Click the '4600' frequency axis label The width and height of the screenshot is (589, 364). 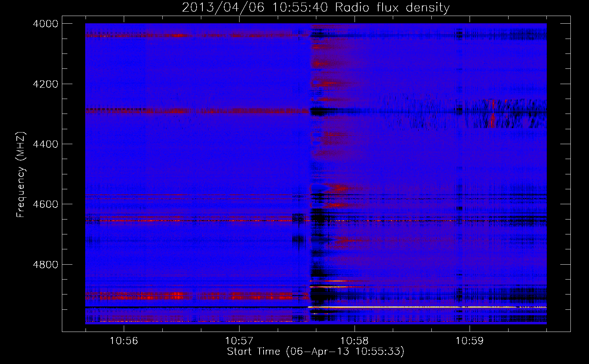click(46, 204)
